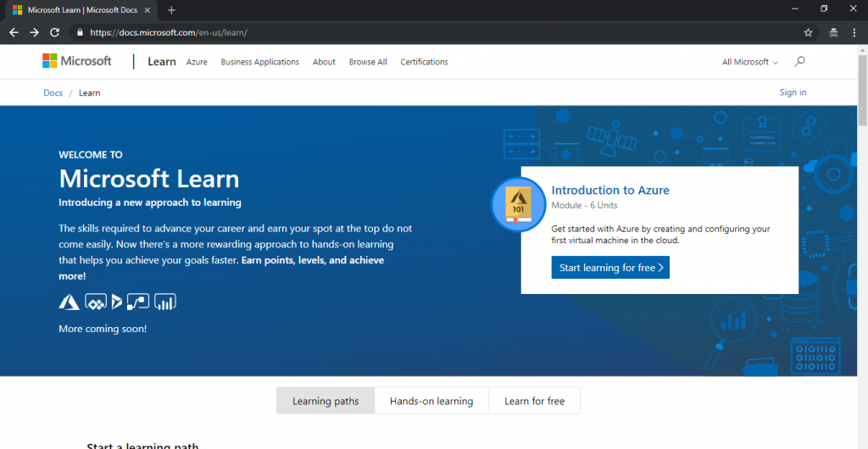Open the Azure menu item
Screen dimensions: 868x449
tap(197, 62)
